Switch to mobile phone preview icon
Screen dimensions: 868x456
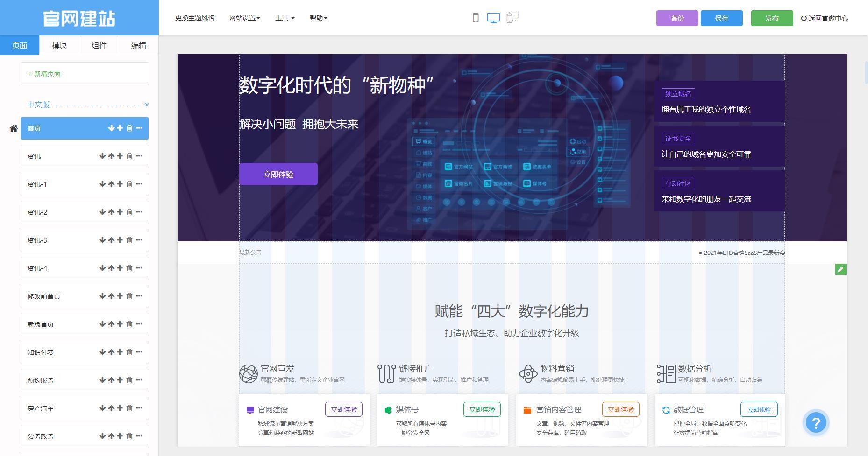[x=476, y=18]
